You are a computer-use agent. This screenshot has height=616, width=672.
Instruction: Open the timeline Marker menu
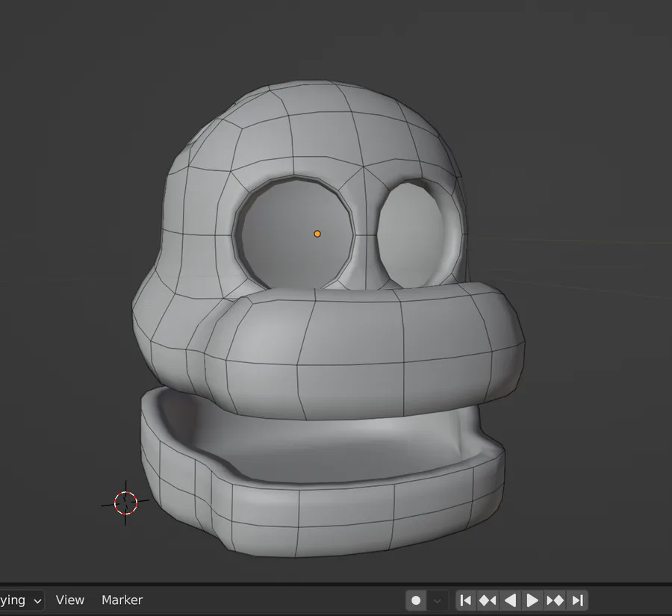pos(122,600)
